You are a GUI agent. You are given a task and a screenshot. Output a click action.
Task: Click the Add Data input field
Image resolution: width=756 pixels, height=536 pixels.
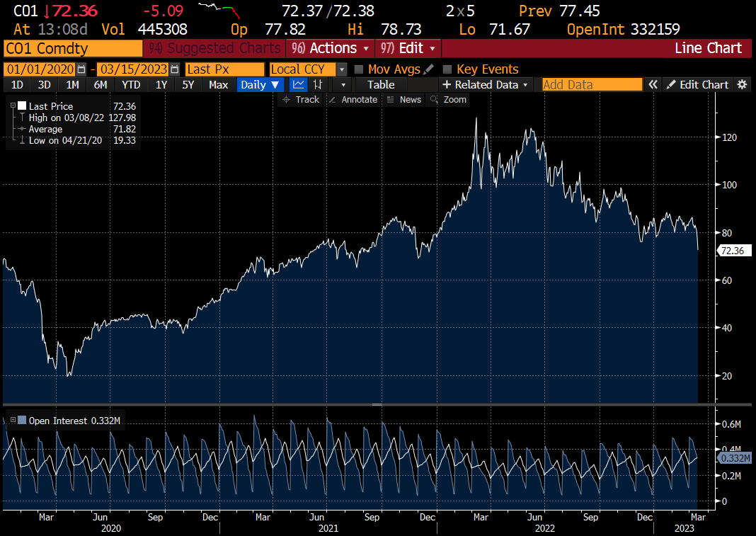[592, 85]
